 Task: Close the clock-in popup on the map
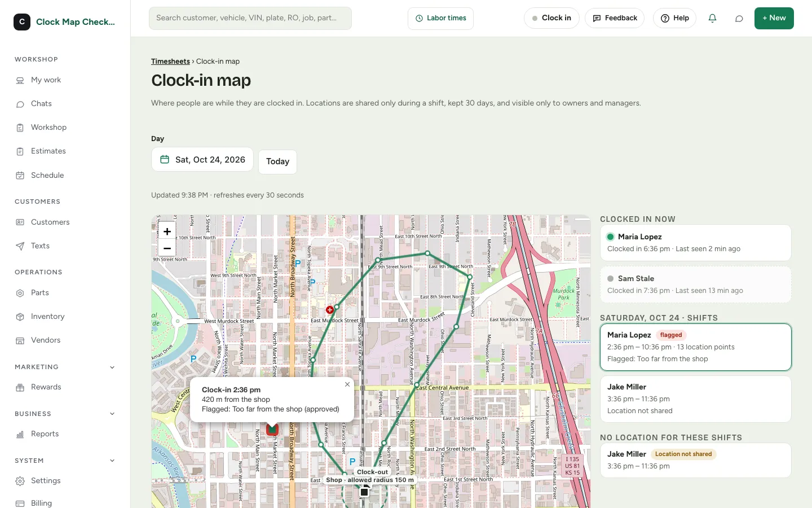[x=347, y=384]
